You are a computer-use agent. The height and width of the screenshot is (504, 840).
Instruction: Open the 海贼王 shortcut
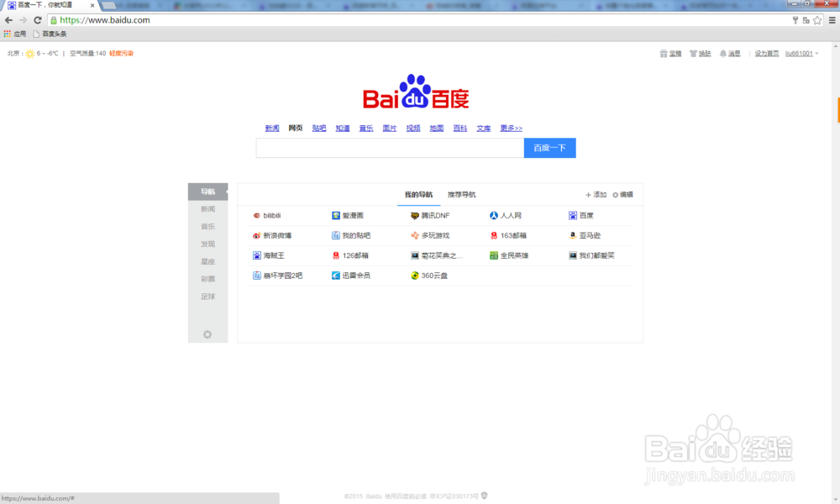269,255
